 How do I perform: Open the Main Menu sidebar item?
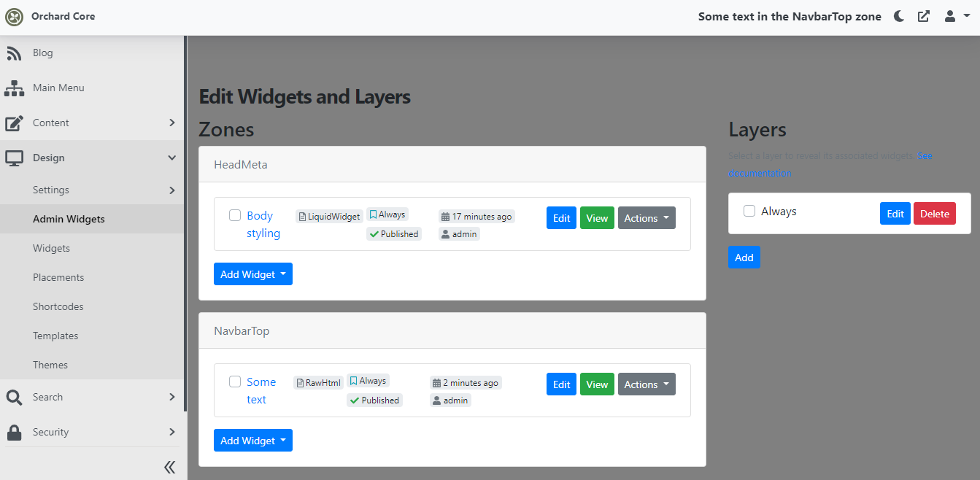92,88
